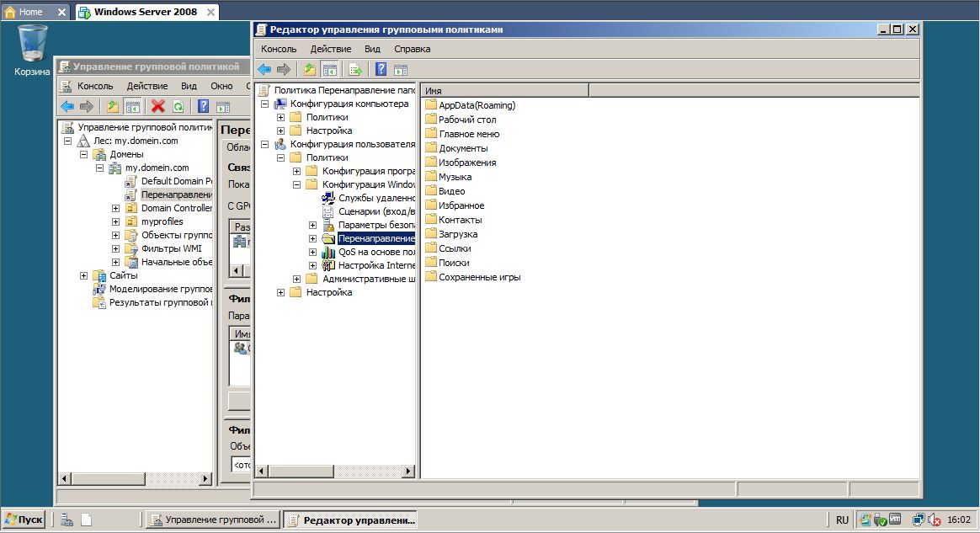The height and width of the screenshot is (533, 980).
Task: Open the Музыка folder
Action: click(x=448, y=177)
